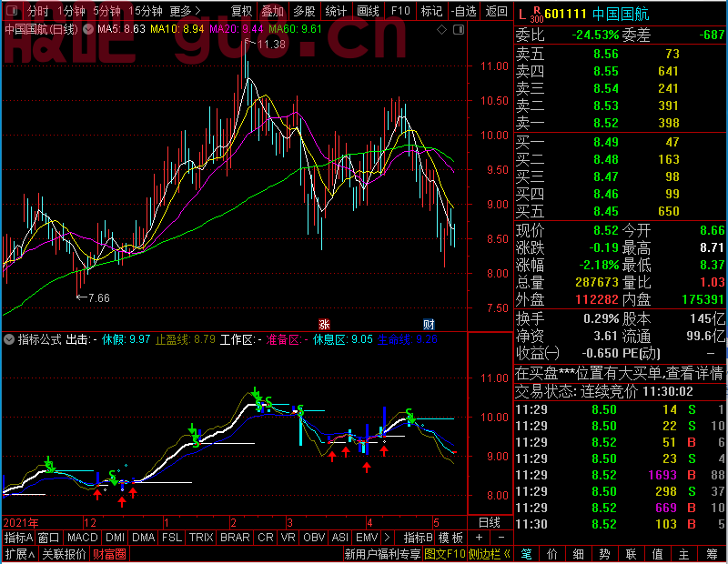Select the 1分钟 period tab
The height and width of the screenshot is (564, 728).
click(x=71, y=11)
